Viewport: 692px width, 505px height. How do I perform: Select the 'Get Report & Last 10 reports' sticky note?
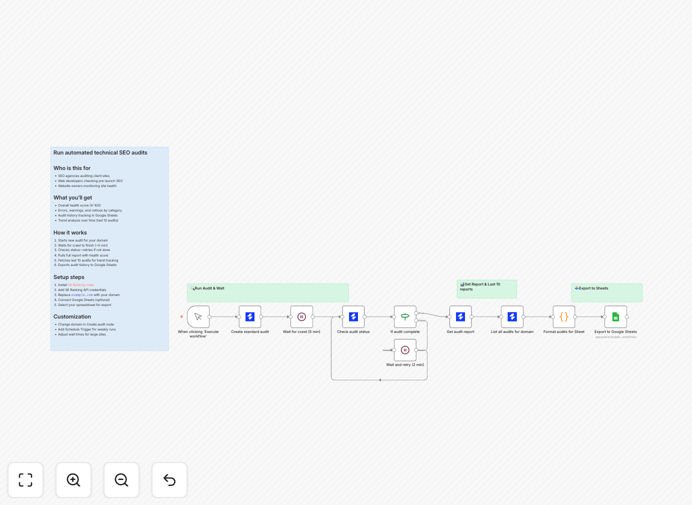(x=486, y=289)
